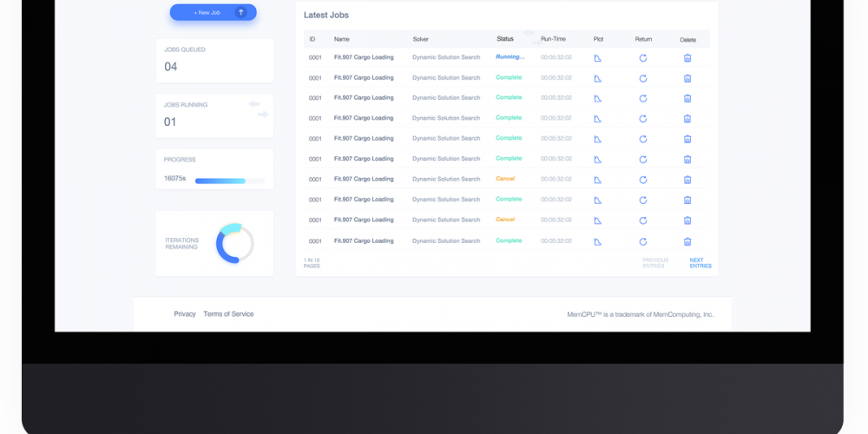Open the Privacy link in the footer

pos(185,314)
